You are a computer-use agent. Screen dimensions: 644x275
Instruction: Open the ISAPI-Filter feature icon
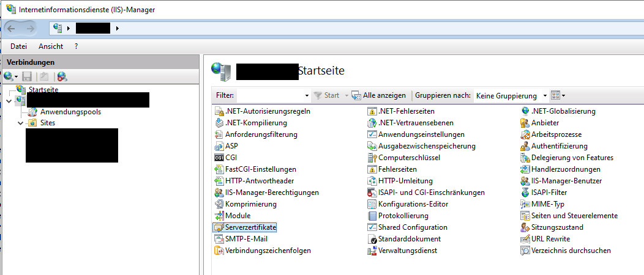525,193
